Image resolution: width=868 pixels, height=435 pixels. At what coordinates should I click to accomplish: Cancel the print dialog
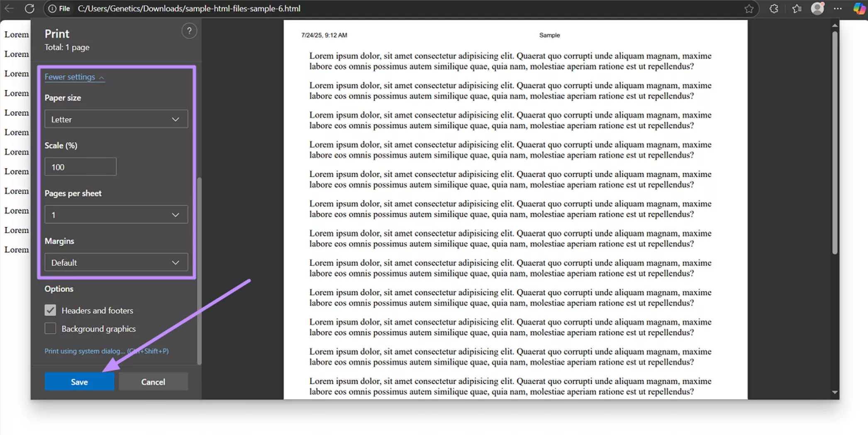[153, 382]
